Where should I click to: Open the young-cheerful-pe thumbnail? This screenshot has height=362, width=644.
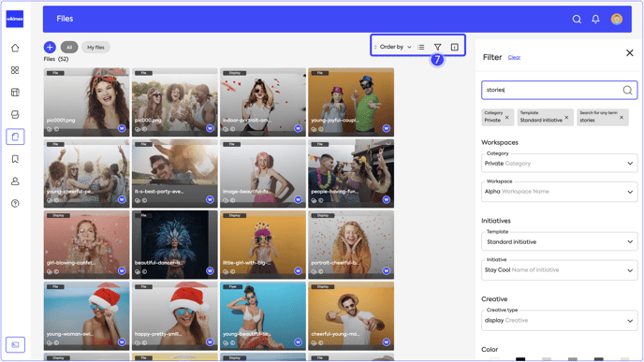click(x=87, y=174)
